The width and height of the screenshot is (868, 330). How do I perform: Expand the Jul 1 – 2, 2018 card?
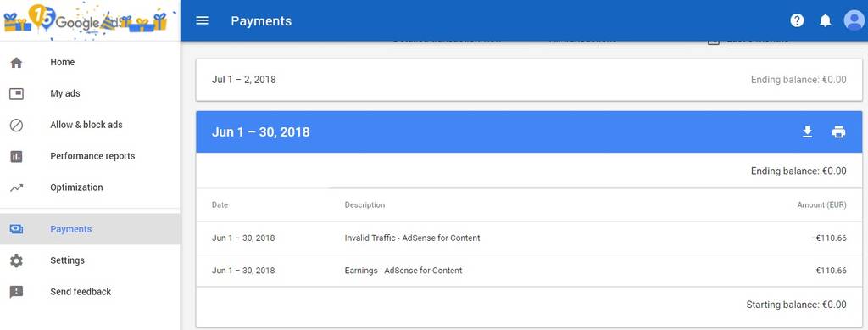click(x=529, y=80)
